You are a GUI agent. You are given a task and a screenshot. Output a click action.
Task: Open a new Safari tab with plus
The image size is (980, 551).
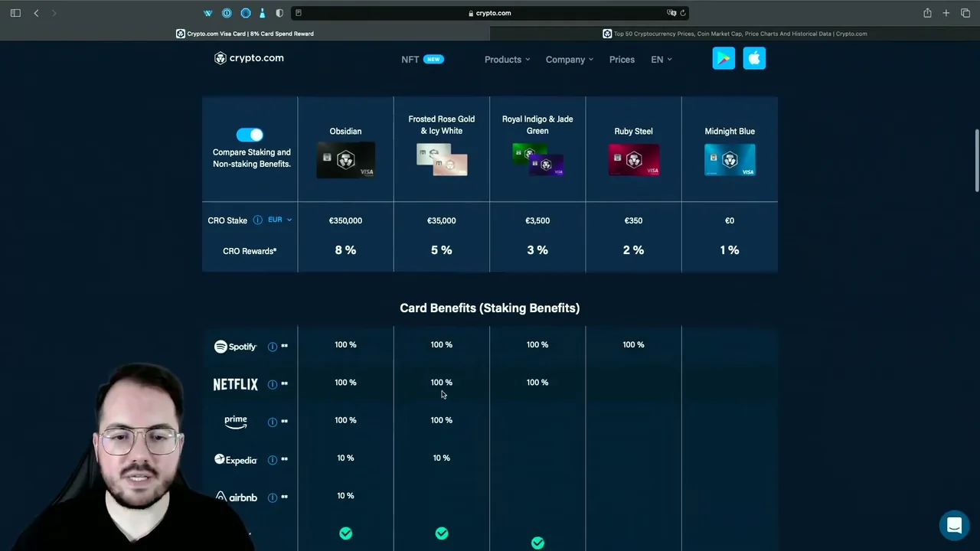tap(946, 13)
